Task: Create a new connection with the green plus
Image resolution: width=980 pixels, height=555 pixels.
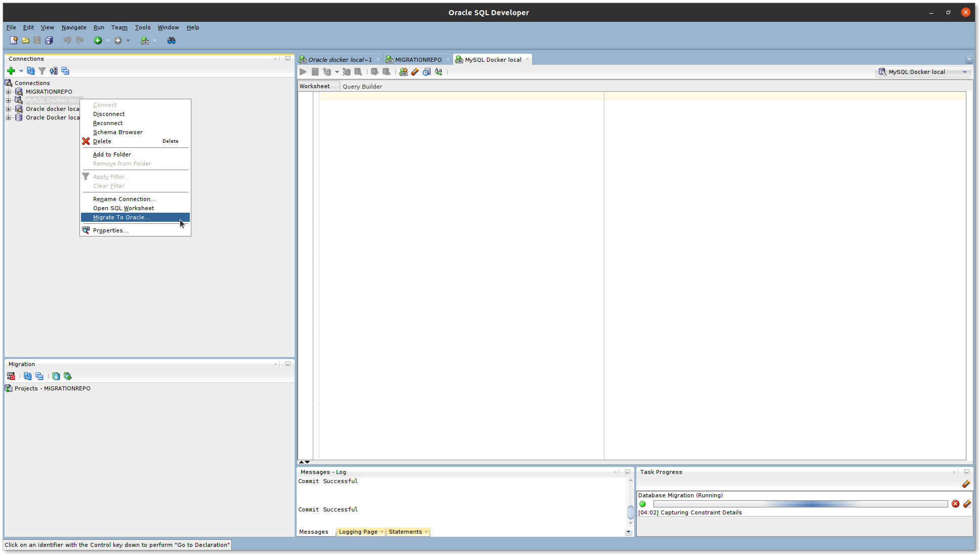Action: tap(11, 71)
